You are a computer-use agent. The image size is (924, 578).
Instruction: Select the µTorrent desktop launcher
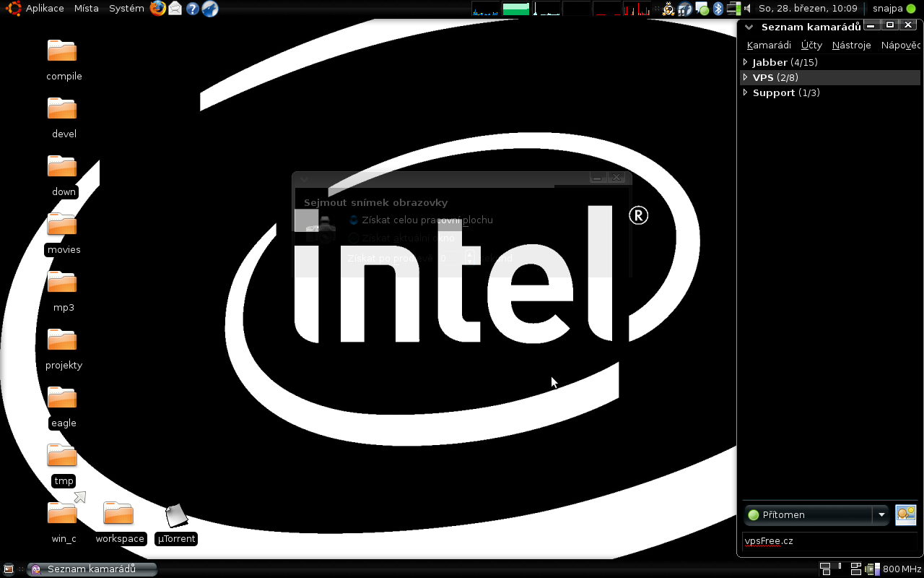pos(176,516)
